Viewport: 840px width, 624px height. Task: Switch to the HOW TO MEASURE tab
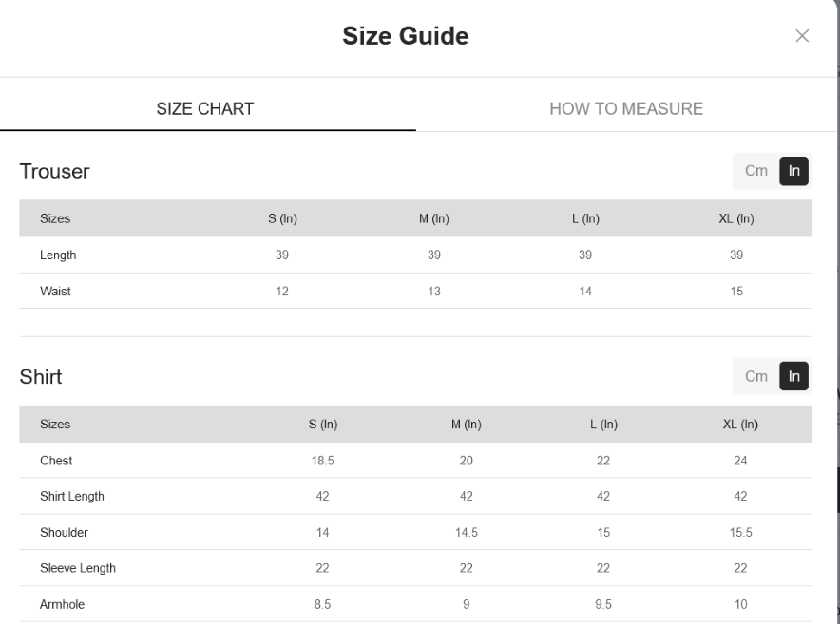point(626,108)
